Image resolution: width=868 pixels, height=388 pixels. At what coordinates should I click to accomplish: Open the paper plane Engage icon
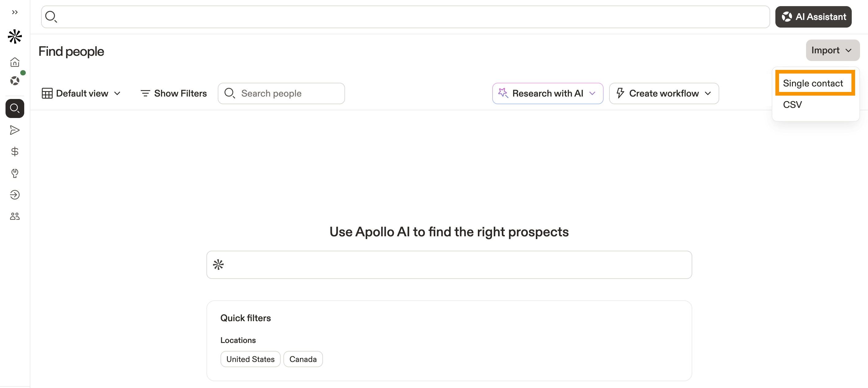click(14, 130)
